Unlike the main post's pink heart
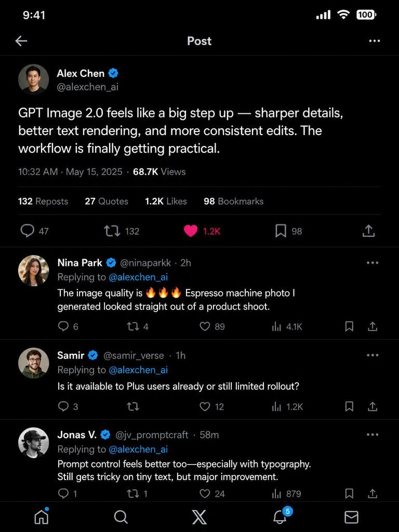This screenshot has height=532, width=399. pyautogui.click(x=191, y=231)
